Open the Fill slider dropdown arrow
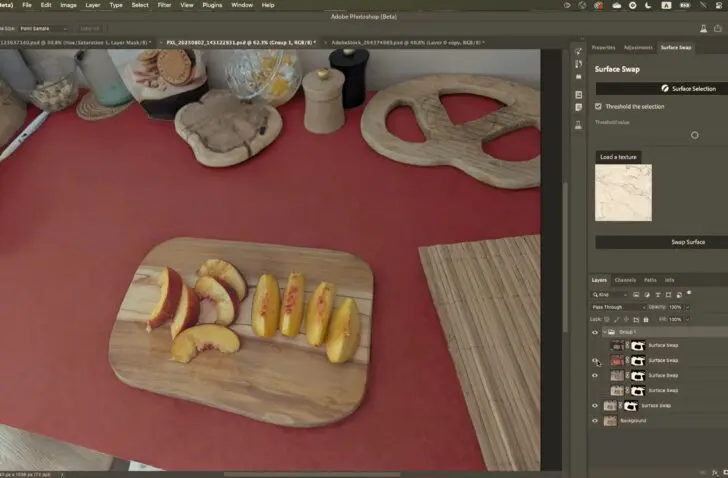Screen dimensions: 728x478 [x=688, y=319]
